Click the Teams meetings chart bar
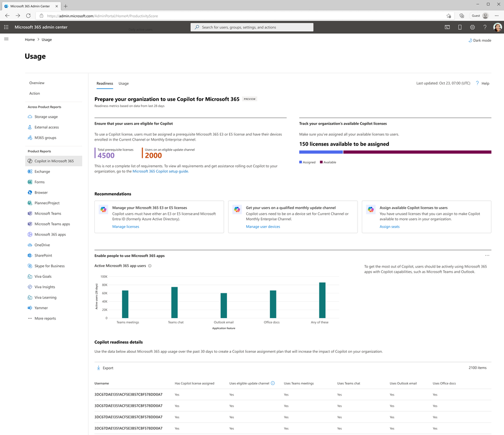The image size is (504, 435). 125,304
